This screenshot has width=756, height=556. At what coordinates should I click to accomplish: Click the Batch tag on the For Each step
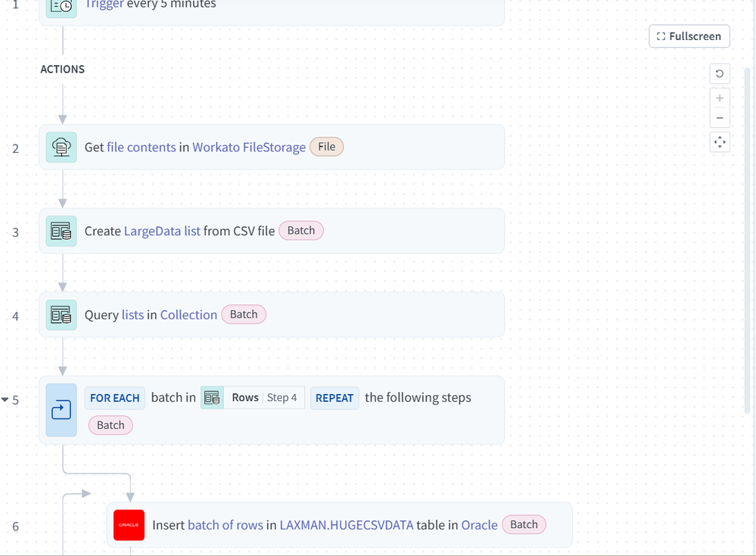pyautogui.click(x=110, y=425)
